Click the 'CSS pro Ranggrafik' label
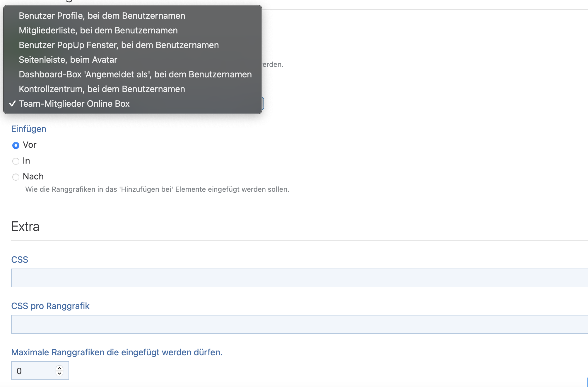The width and height of the screenshot is (588, 387). (x=50, y=306)
